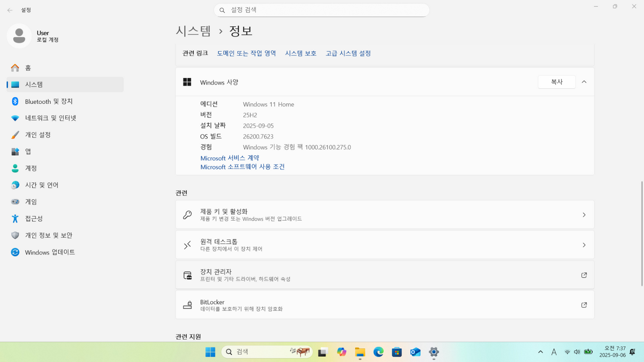Select 시스템 보호 in 관련 링크
This screenshot has width=644, height=362.
pyautogui.click(x=300, y=53)
